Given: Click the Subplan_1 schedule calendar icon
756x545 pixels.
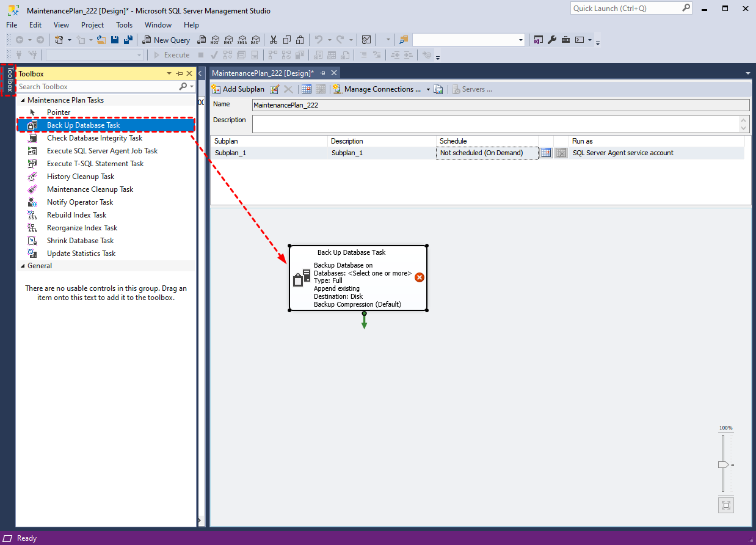Looking at the screenshot, I should click(546, 153).
